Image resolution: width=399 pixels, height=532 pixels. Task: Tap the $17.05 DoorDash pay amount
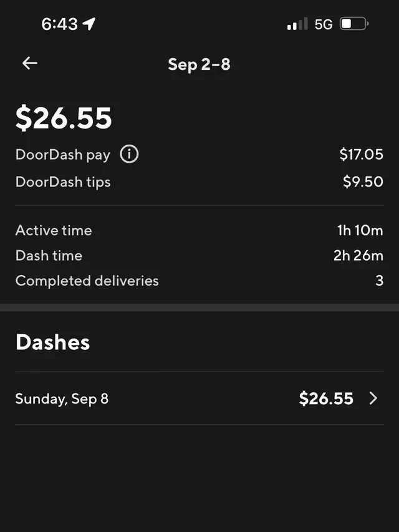[361, 155]
